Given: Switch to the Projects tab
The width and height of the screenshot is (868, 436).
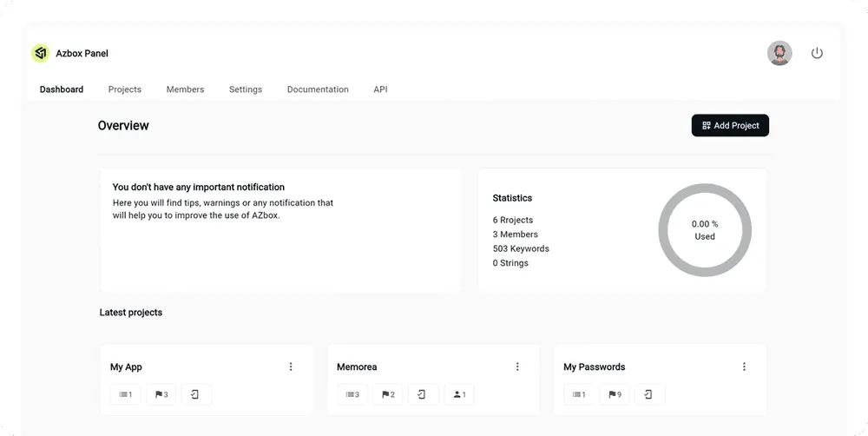Looking at the screenshot, I should (125, 89).
